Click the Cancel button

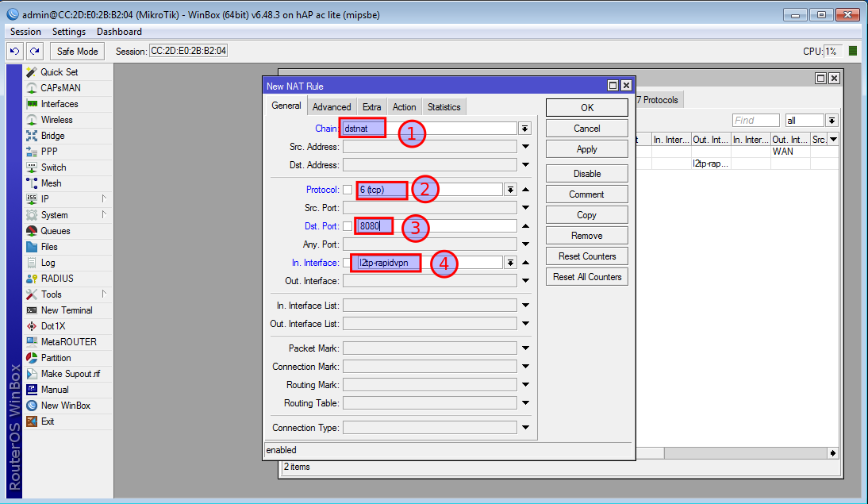pyautogui.click(x=587, y=129)
